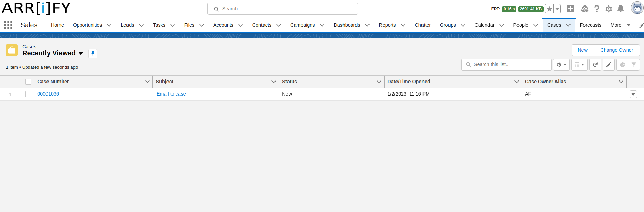Open the Subject column menu
The height and width of the screenshot is (212, 644).
point(274,82)
